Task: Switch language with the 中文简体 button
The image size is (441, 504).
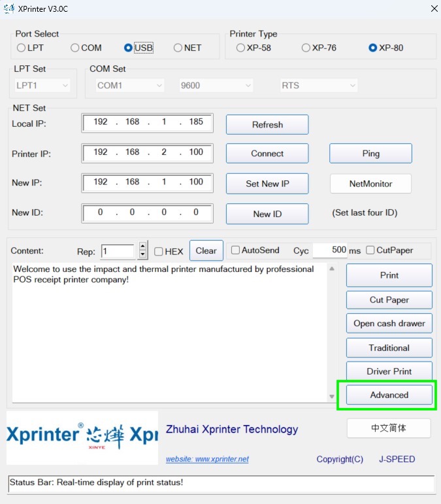Action: [x=389, y=428]
